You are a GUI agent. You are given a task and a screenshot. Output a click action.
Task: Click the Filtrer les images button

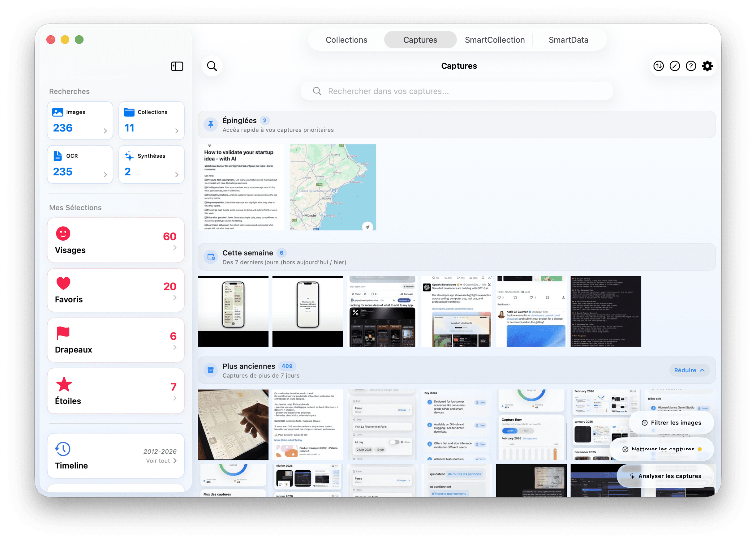tap(671, 422)
